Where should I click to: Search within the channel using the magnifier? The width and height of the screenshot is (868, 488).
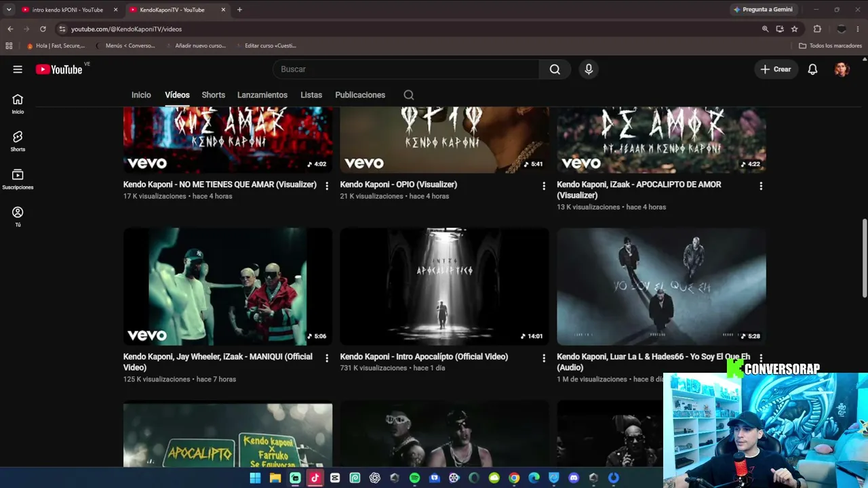(x=409, y=95)
